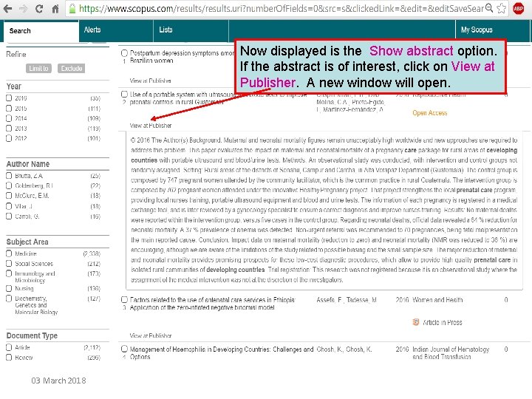
Task: Click the Limit to button
Action: (38, 68)
